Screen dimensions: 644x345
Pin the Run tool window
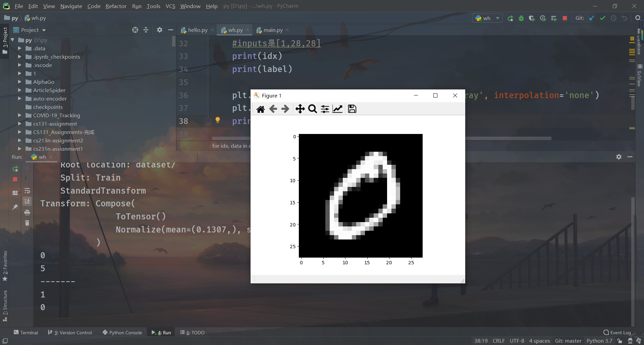pyautogui.click(x=15, y=207)
